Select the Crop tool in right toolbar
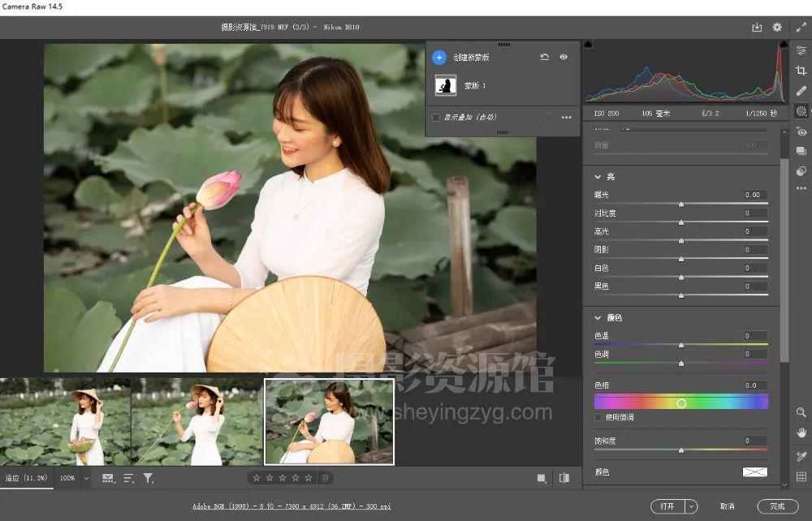Viewport: 812px width, 521px height. pyautogui.click(x=801, y=71)
